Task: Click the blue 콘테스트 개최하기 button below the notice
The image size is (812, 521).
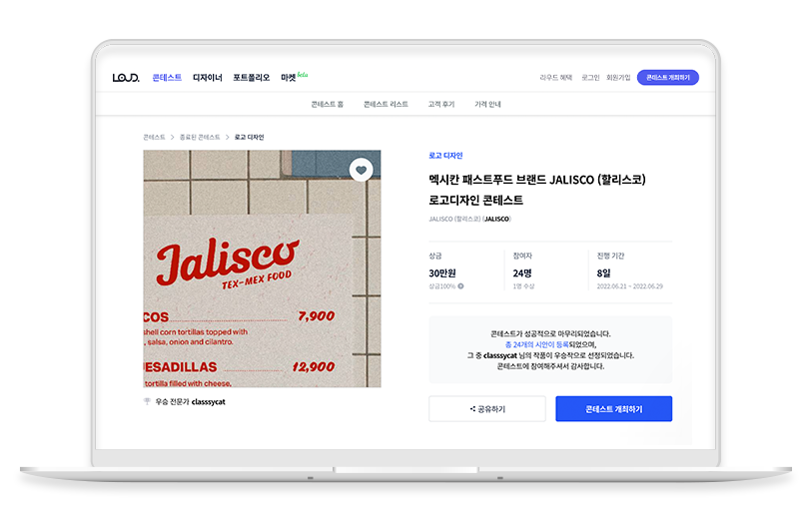Action: click(x=613, y=409)
